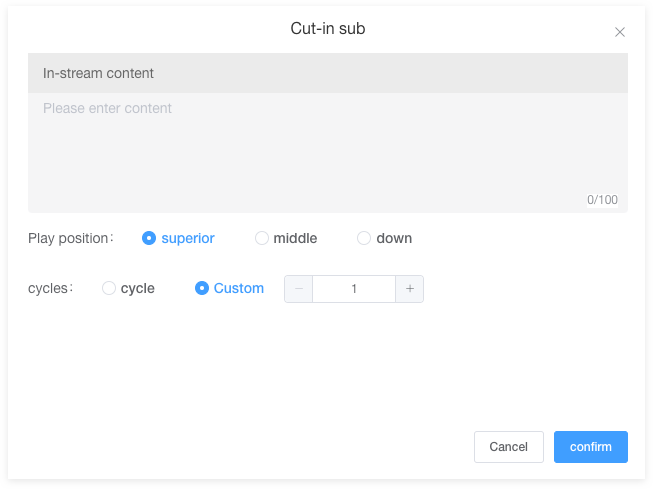Screen dimensions: 653x489
Task: Click the Cancel button
Action: coord(508,447)
